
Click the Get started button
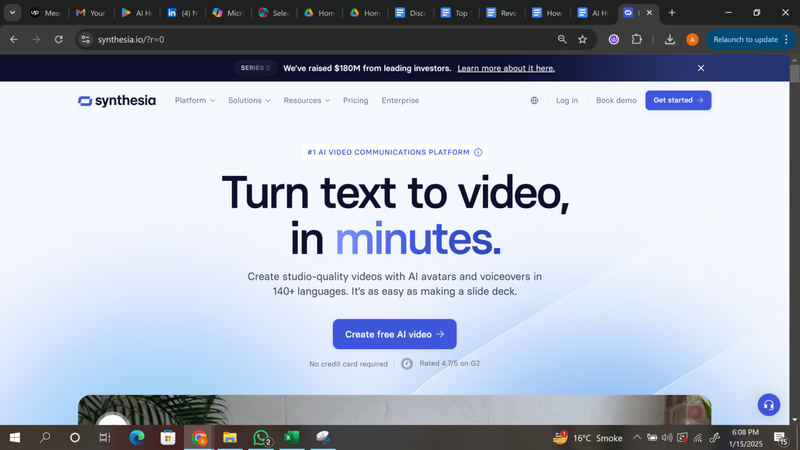pos(678,101)
